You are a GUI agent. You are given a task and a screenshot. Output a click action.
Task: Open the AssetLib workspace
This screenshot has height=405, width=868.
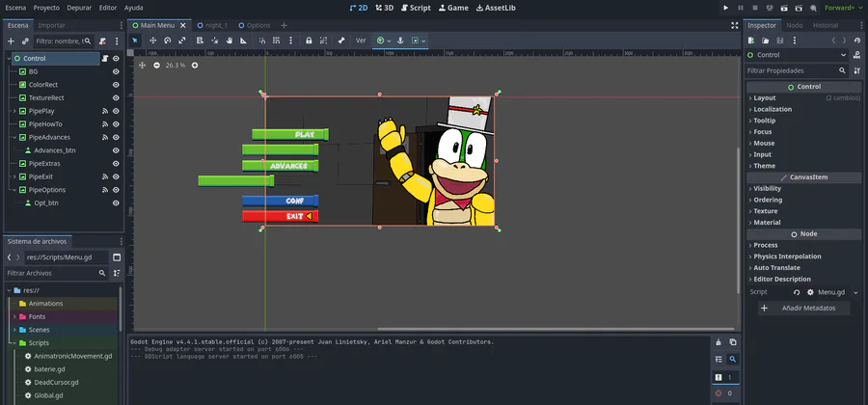[x=496, y=8]
